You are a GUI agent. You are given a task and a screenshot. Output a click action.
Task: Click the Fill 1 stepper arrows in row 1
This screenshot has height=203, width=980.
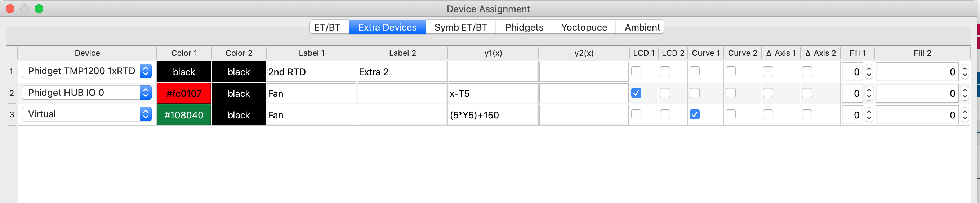pos(869,72)
